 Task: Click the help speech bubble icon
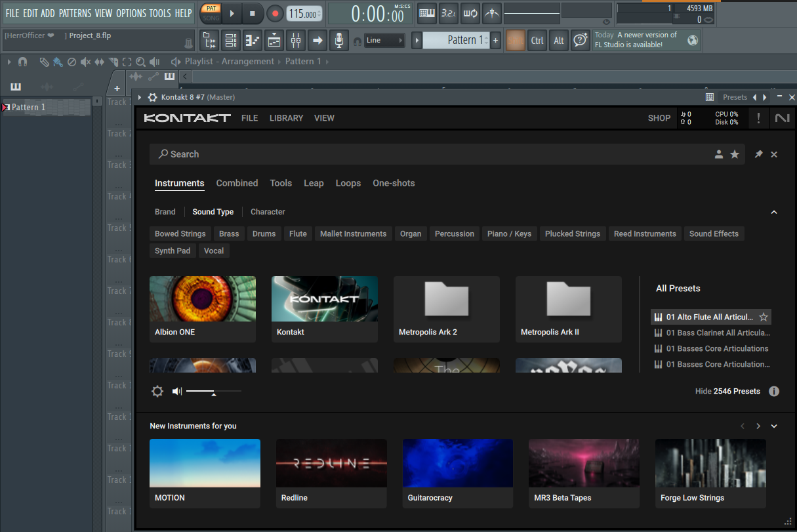click(580, 41)
